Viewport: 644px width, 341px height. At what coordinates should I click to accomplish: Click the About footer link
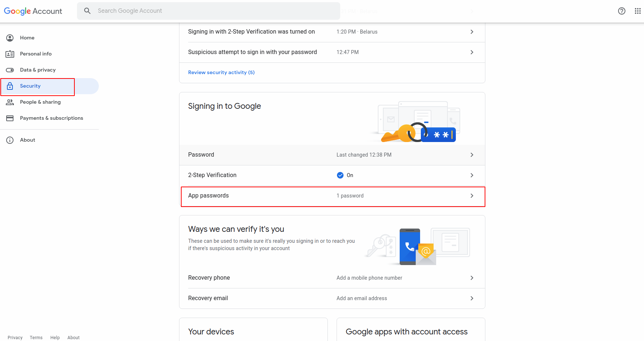click(x=73, y=338)
